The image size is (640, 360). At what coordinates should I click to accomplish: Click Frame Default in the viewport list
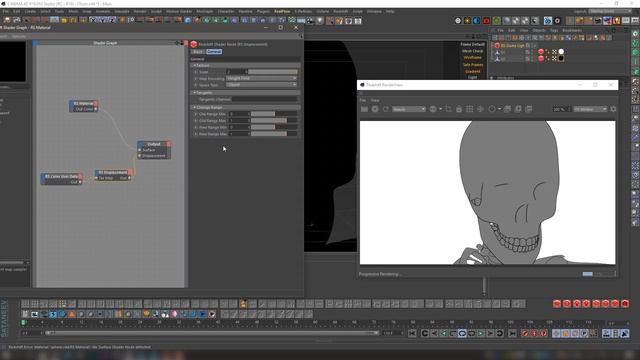point(472,44)
